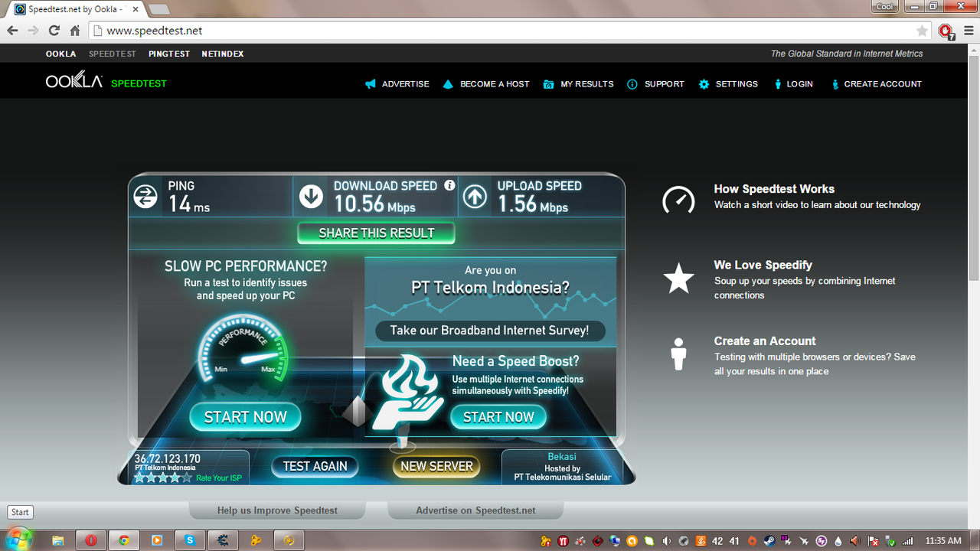Image resolution: width=980 pixels, height=551 pixels.
Task: Click the BECOME A HOST header link
Action: pyautogui.click(x=495, y=84)
